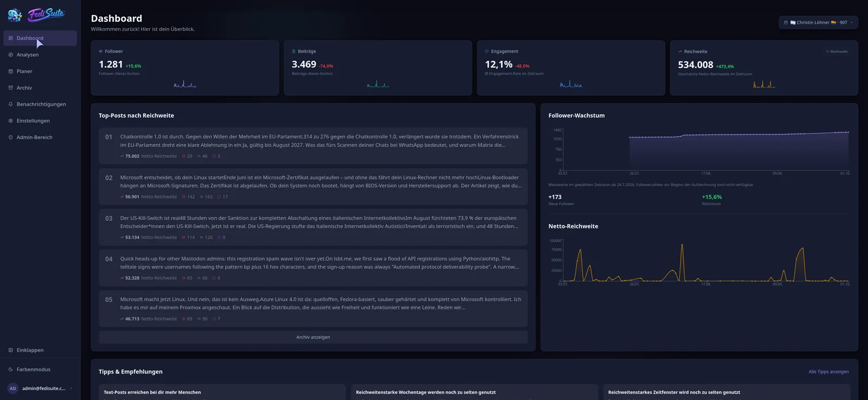
Task: Open top post 03 about US-Kill-Switch
Action: 313,227
